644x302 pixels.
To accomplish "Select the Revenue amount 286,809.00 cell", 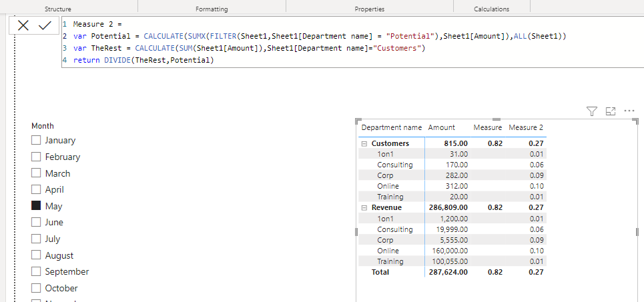I will [448, 207].
